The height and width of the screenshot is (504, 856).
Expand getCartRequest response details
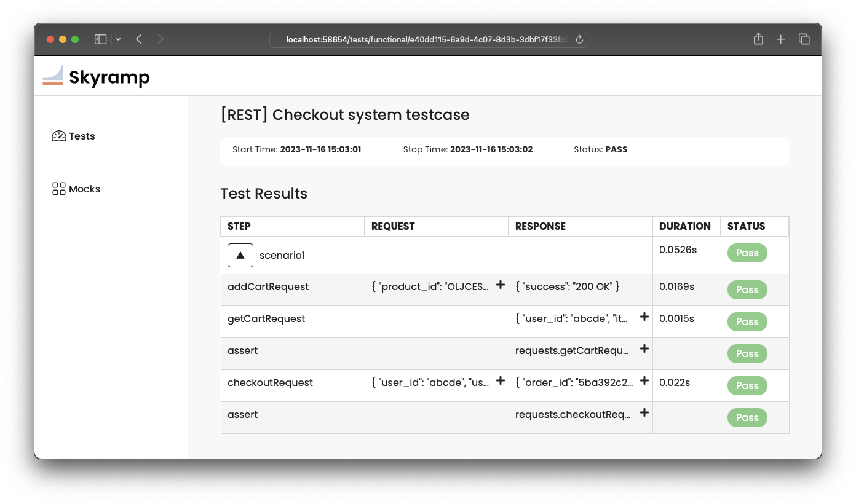(644, 317)
